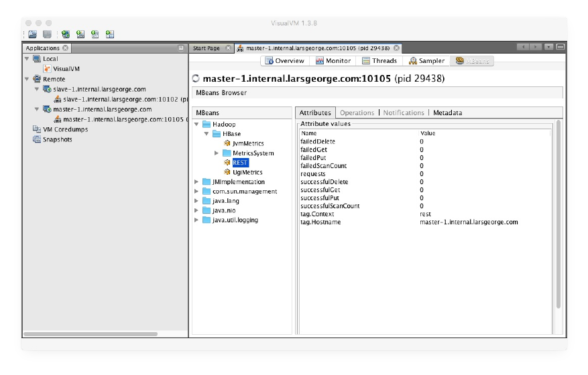
Task: Collapse the master-1.internal.larsgeorge.com host node
Action: pyautogui.click(x=37, y=109)
